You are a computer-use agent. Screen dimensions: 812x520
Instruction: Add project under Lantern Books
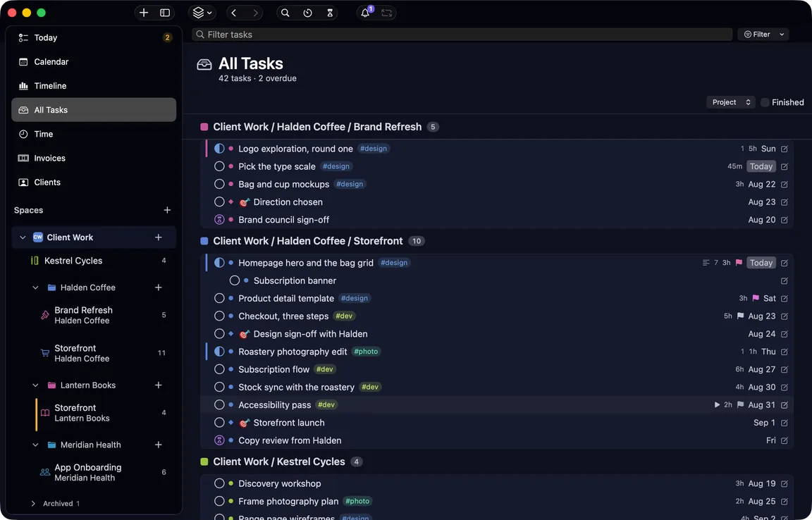coord(159,385)
